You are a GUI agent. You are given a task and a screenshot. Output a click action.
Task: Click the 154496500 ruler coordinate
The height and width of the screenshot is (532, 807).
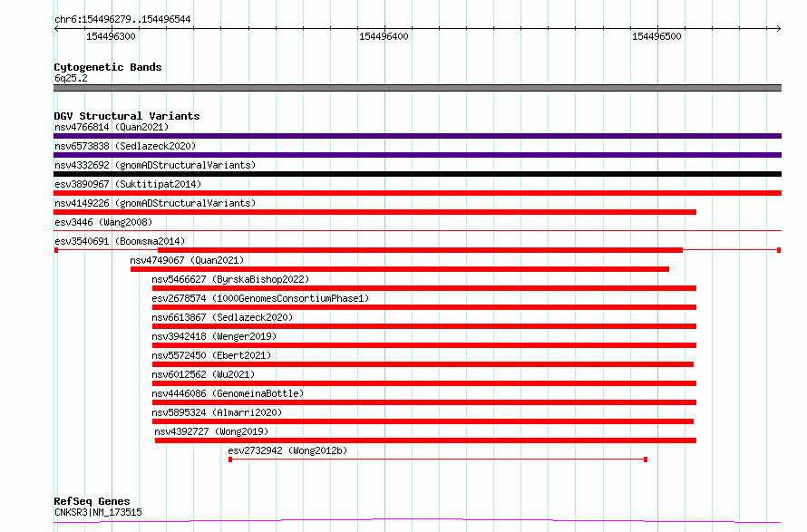click(x=656, y=36)
